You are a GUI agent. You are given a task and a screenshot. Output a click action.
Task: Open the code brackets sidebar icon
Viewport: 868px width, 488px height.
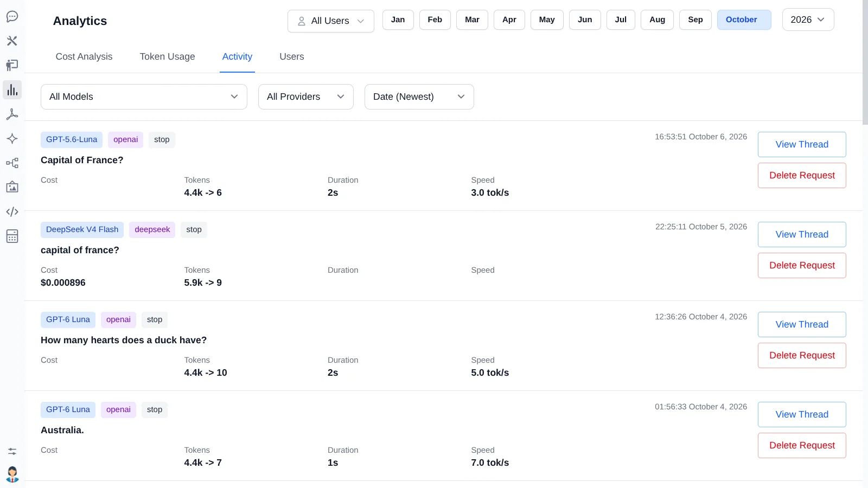[x=12, y=211]
